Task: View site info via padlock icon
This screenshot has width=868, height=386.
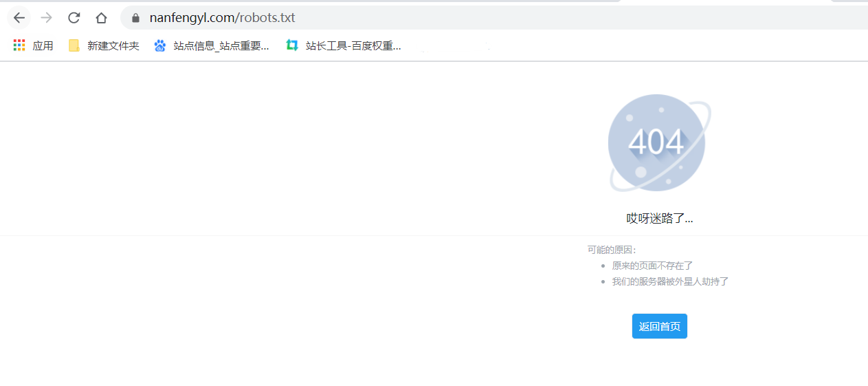Action: click(135, 18)
